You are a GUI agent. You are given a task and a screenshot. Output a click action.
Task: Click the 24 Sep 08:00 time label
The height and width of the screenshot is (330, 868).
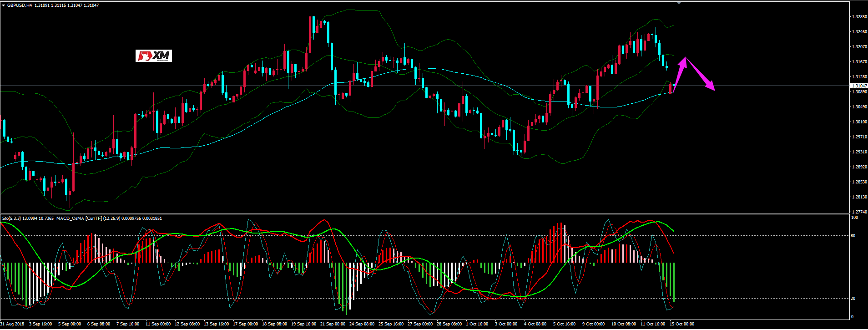(x=362, y=324)
